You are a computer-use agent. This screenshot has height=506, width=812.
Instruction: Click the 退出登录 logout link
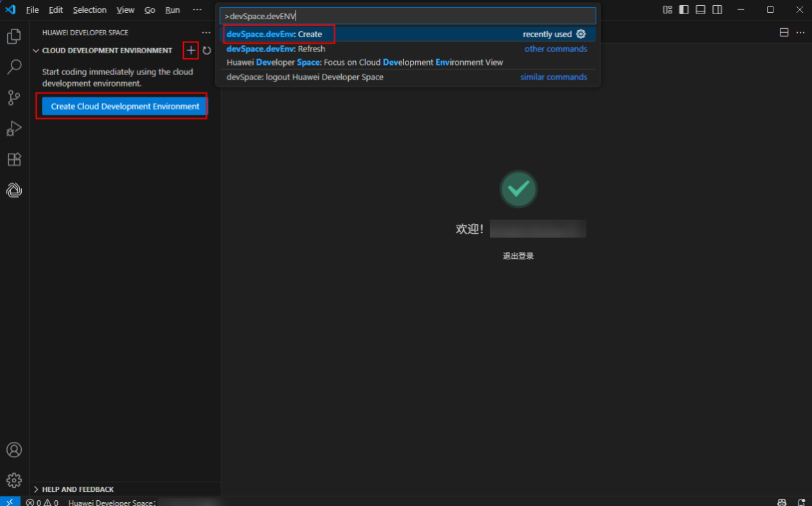(x=518, y=256)
